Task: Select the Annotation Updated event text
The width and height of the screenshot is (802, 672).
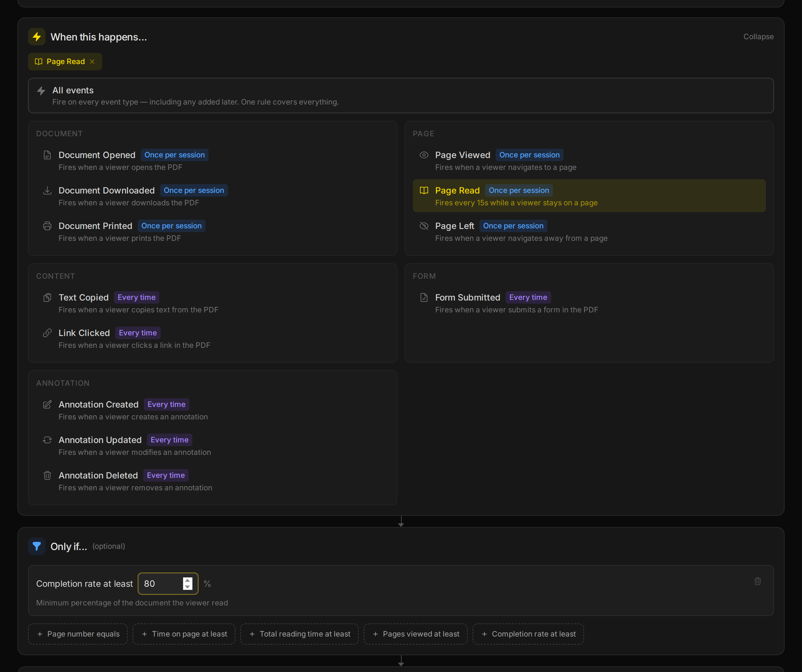Action: [100, 440]
